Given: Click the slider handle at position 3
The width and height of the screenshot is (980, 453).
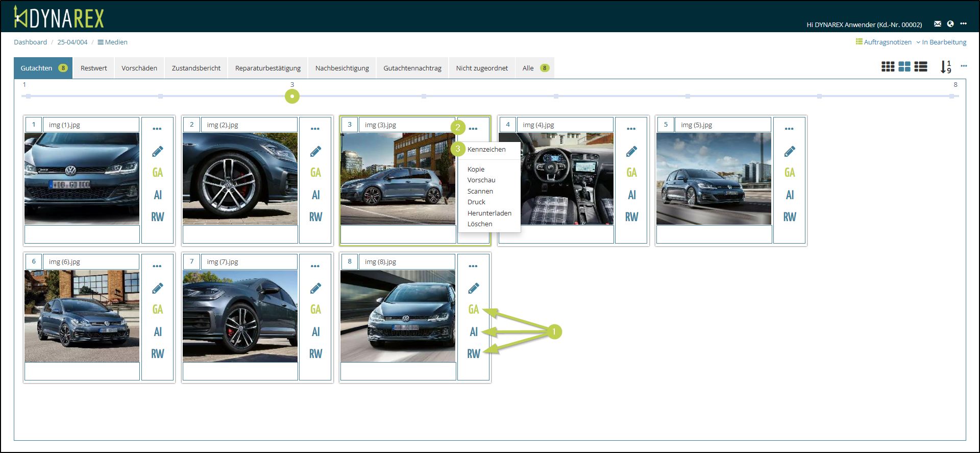Looking at the screenshot, I should tap(292, 96).
